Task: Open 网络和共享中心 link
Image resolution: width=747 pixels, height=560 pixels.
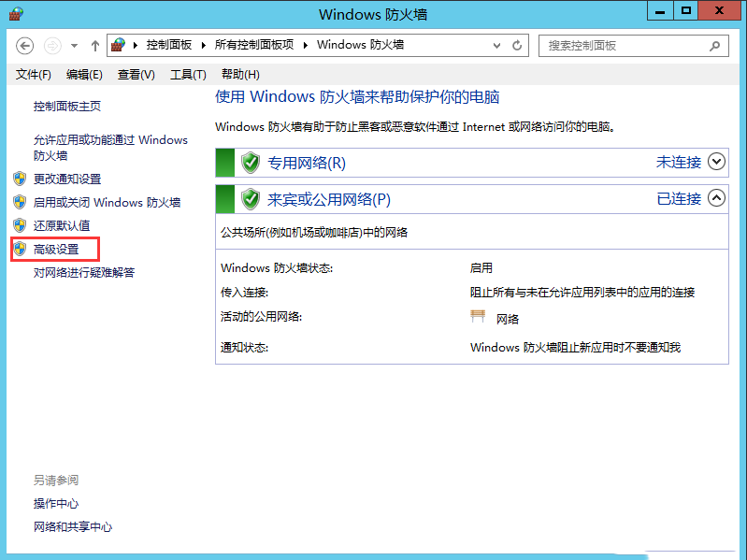Action: [73, 526]
